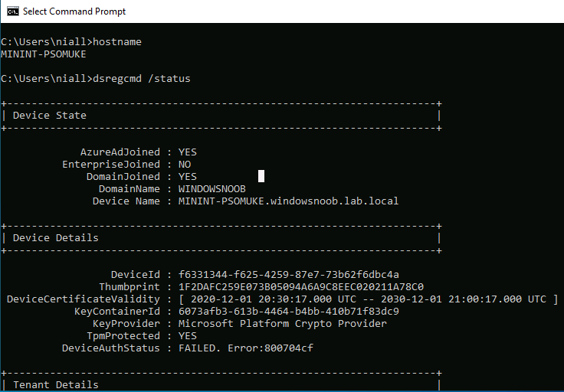
Task: Click the dsregcmd /status command text
Action: coord(142,79)
